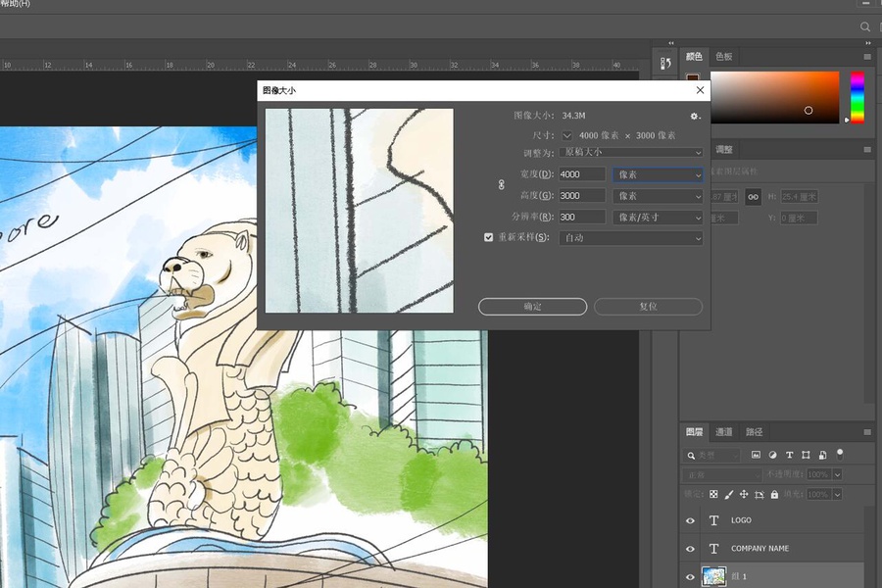The image size is (882, 588).
Task: Switch to the Paths (路径) tab
Action: click(x=754, y=432)
